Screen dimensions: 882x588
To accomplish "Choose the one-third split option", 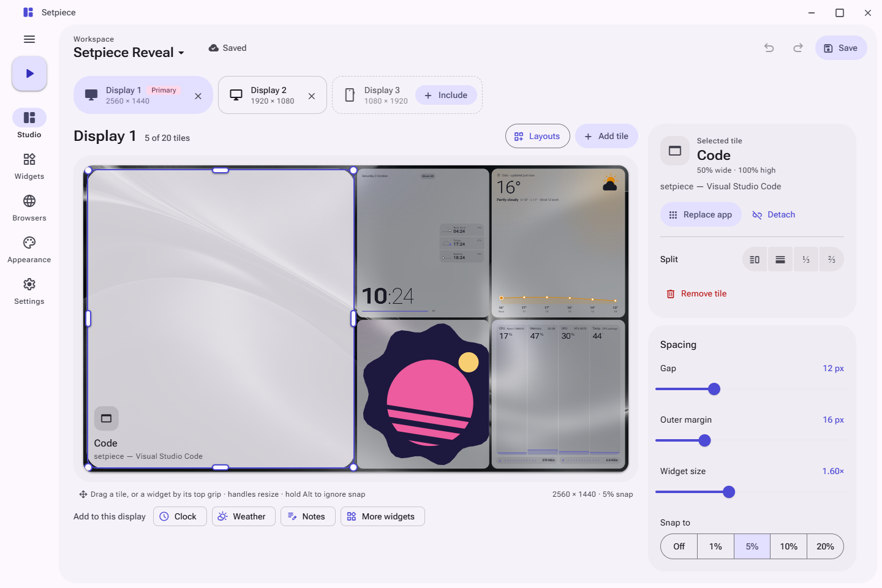I will pyautogui.click(x=806, y=260).
